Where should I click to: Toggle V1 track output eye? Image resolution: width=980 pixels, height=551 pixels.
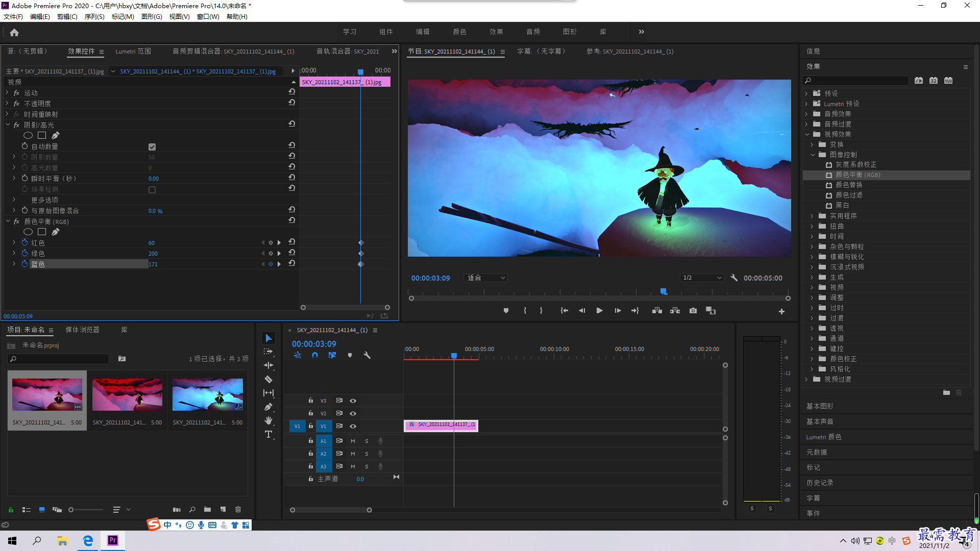[353, 427]
